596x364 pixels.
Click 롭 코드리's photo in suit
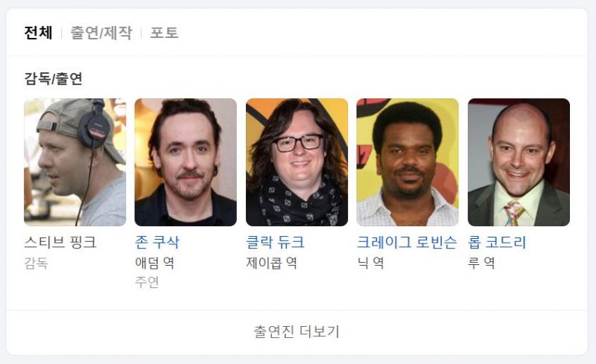click(519, 162)
